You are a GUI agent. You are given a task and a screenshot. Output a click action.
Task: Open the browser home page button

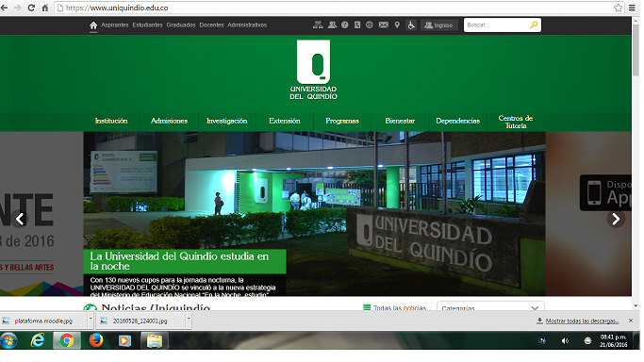(45, 8)
